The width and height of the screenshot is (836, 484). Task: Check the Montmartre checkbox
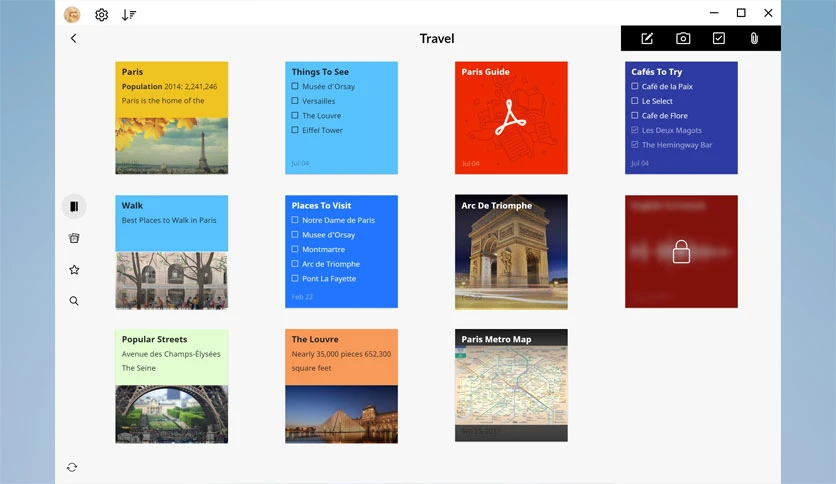295,249
